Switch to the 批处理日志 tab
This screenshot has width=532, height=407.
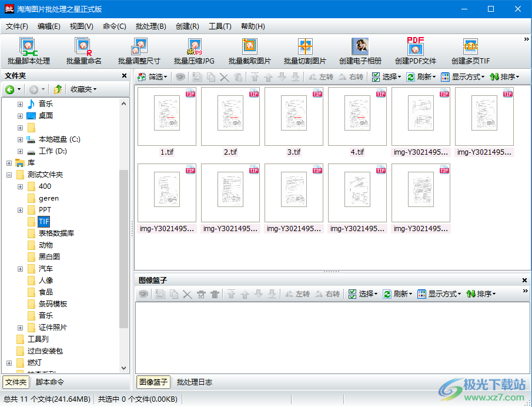coord(195,382)
